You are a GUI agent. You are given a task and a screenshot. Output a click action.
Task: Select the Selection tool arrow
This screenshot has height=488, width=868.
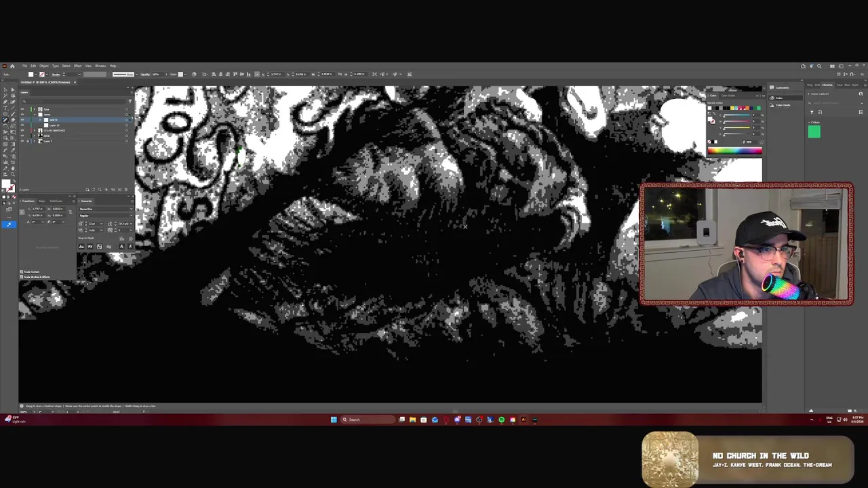click(5, 89)
